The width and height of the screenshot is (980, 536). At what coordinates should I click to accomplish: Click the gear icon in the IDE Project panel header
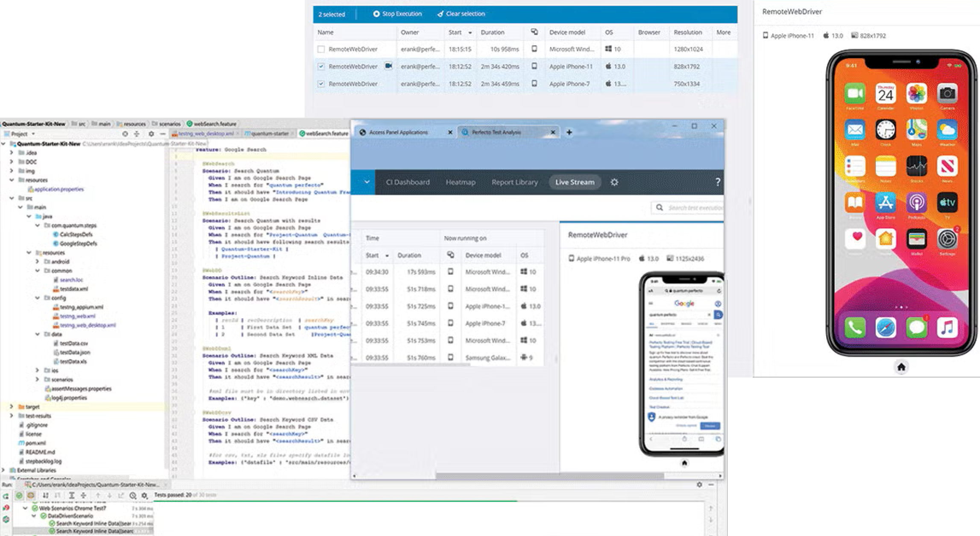pyautogui.click(x=151, y=134)
